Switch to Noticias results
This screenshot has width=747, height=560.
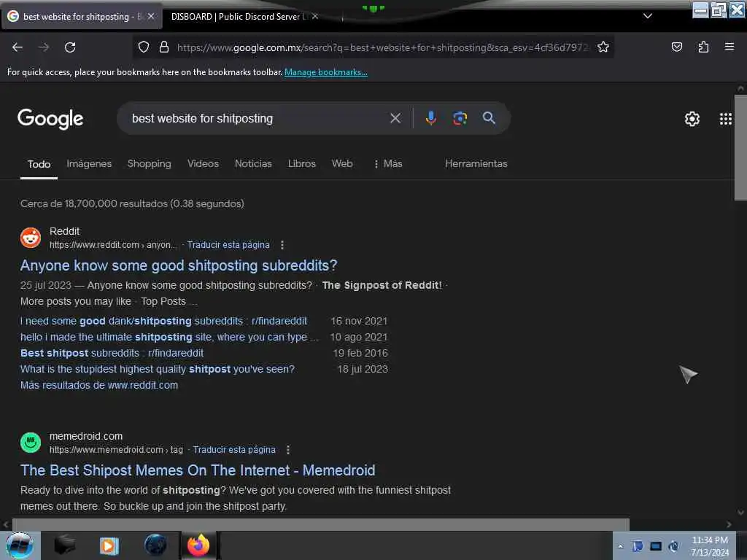pyautogui.click(x=253, y=164)
